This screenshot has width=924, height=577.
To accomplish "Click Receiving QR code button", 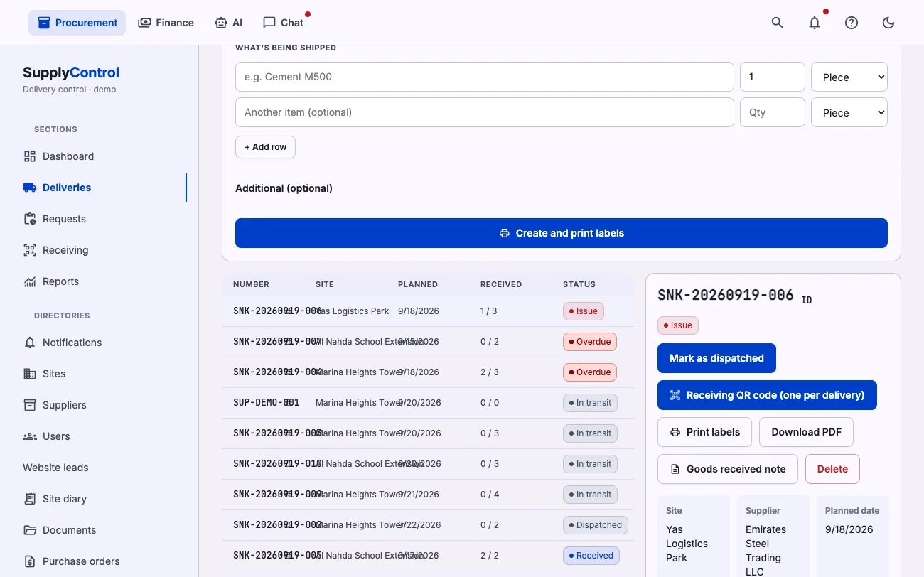I will coord(767,395).
